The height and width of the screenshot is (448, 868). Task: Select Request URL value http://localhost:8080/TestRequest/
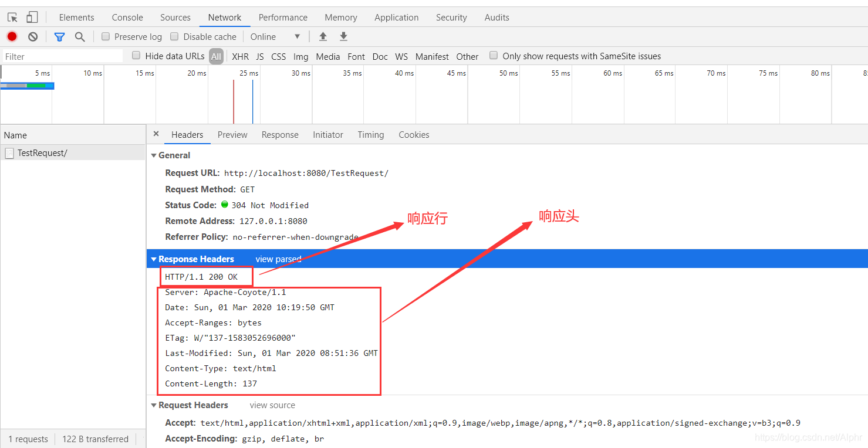tap(306, 174)
